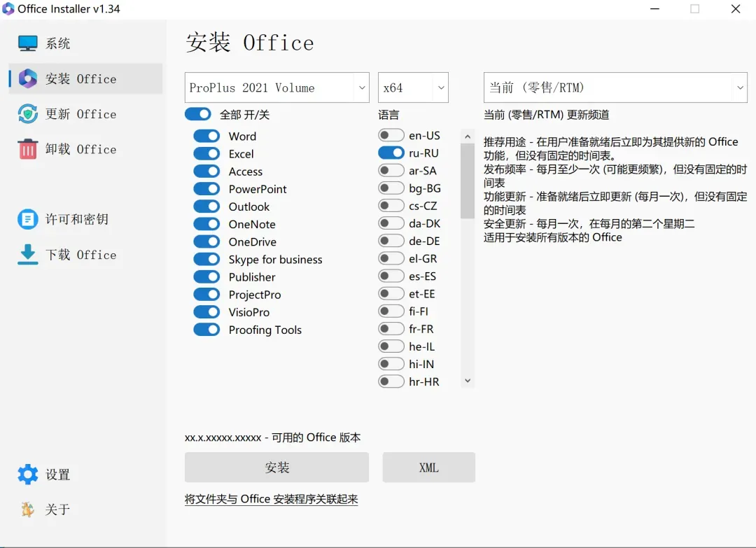
Task: Toggle Skype for business off
Action: click(x=206, y=259)
